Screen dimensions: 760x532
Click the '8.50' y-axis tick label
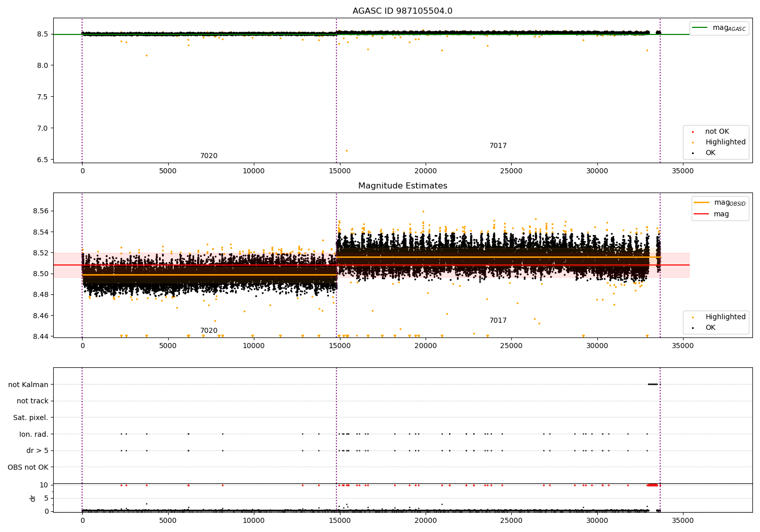pos(41,274)
